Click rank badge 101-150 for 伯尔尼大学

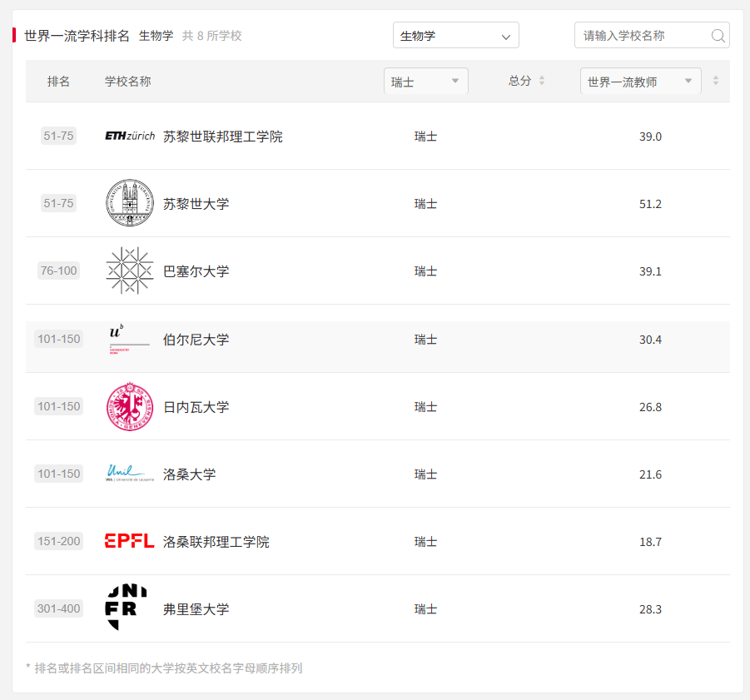[58, 339]
